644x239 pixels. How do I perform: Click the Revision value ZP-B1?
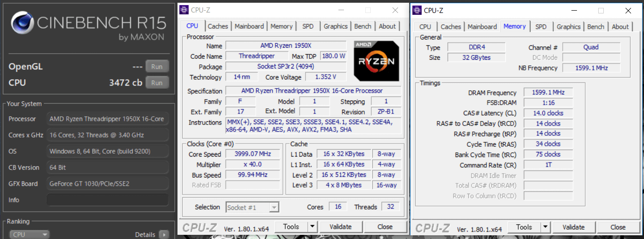pyautogui.click(x=386, y=112)
